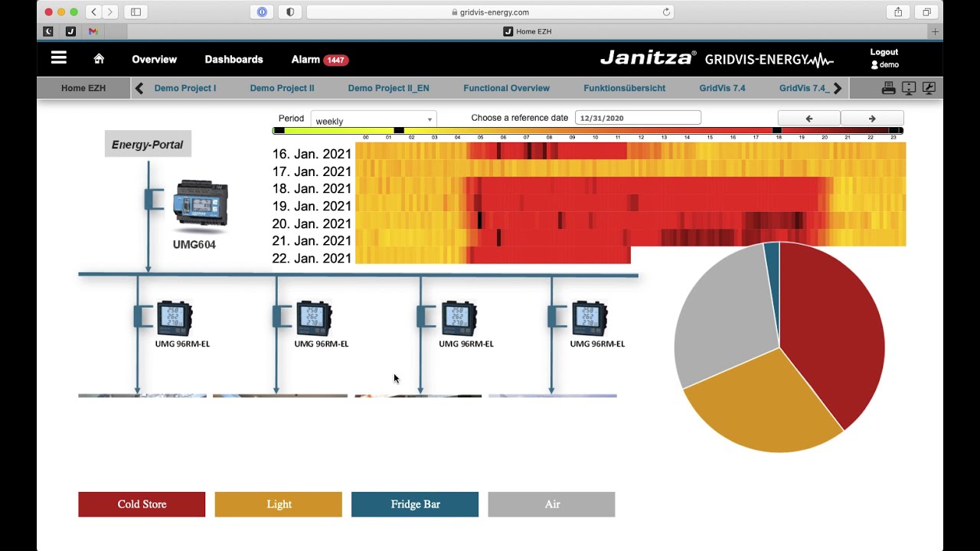Select the first UMG 96RM-EL meter
Screen dimensions: 980x551
click(175, 318)
